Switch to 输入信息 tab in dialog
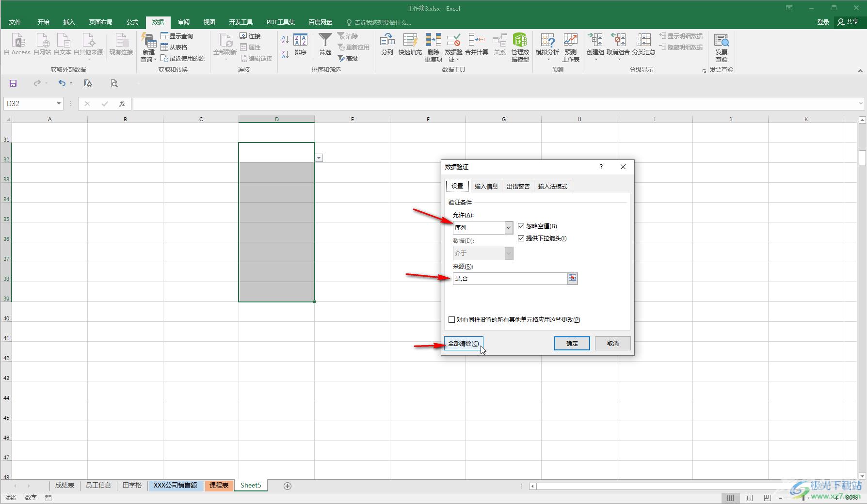867x504 pixels. coord(486,186)
